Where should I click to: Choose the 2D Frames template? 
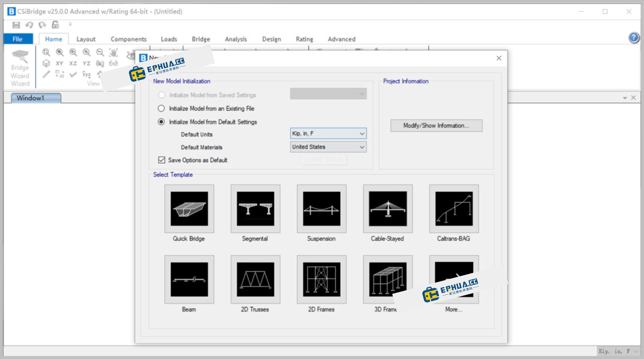322,280
